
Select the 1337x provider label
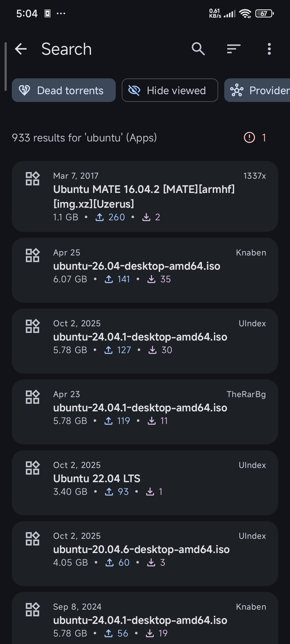click(x=255, y=176)
